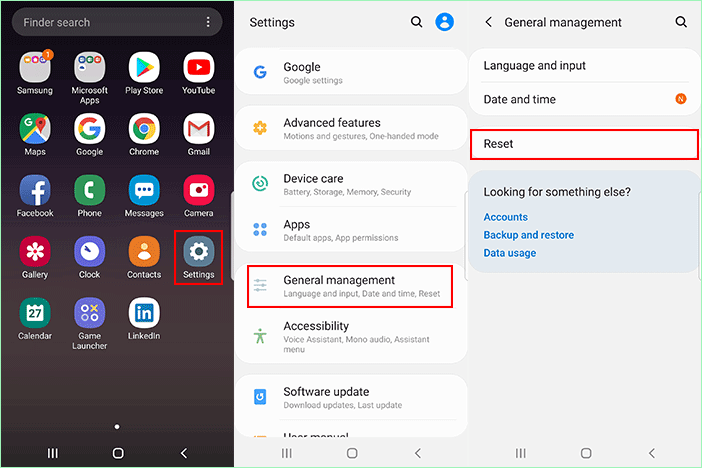The width and height of the screenshot is (702, 468).
Task: Tap the search icon in Settings header
Action: [416, 22]
